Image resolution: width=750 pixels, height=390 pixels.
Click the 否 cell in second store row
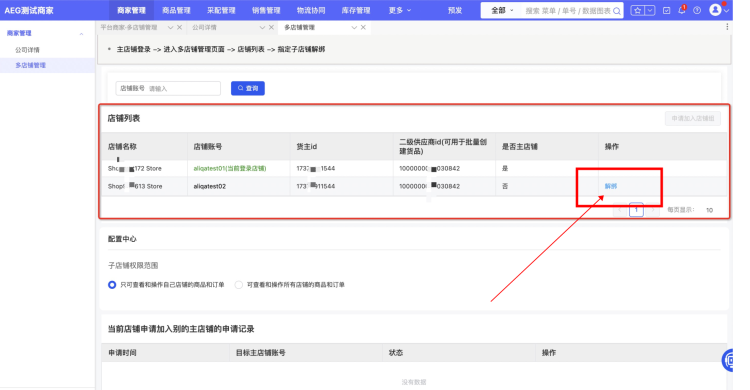click(505, 186)
